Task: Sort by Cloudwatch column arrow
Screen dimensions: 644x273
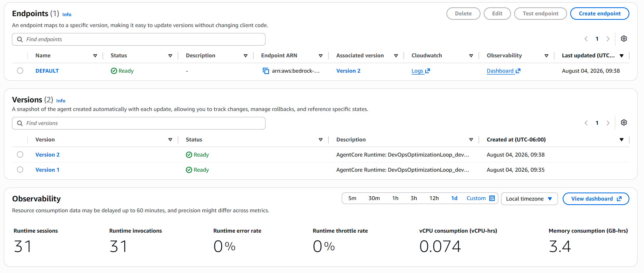Action: coord(471,56)
